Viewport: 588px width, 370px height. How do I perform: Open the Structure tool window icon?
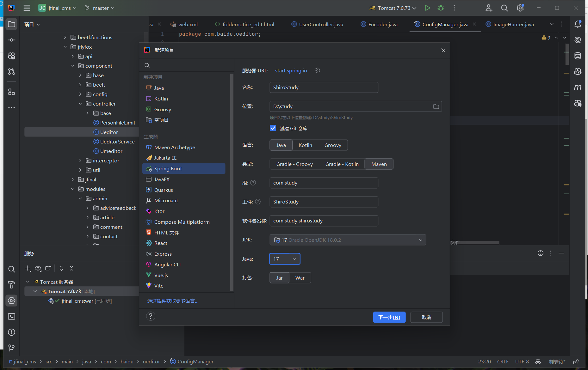(x=11, y=92)
